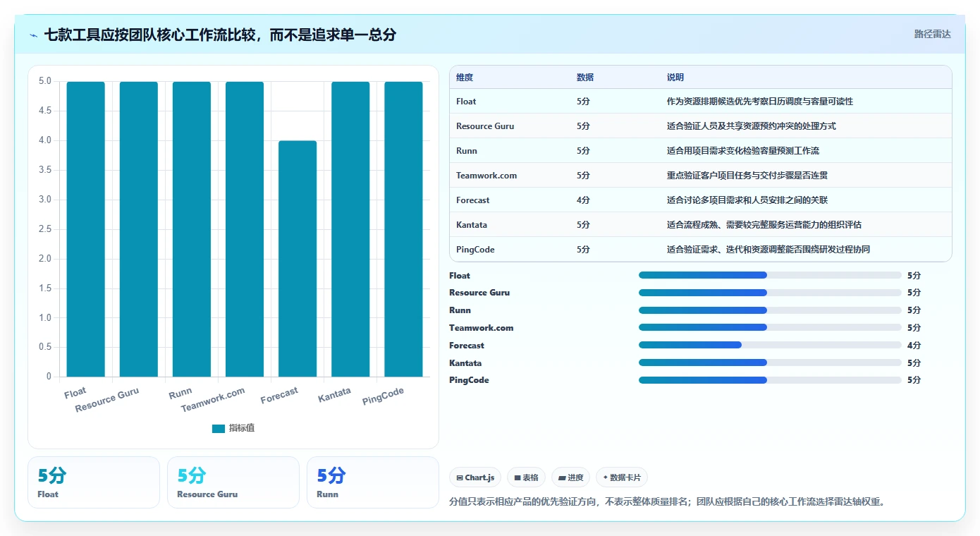
Task: Click the shorter Forecast bar in chart
Action: click(x=298, y=259)
